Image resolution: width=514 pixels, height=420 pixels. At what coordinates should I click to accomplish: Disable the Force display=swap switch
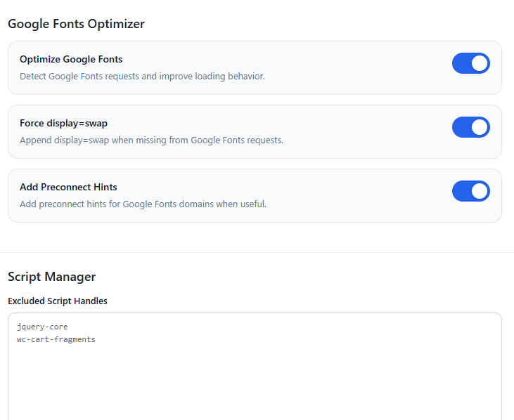tap(470, 127)
